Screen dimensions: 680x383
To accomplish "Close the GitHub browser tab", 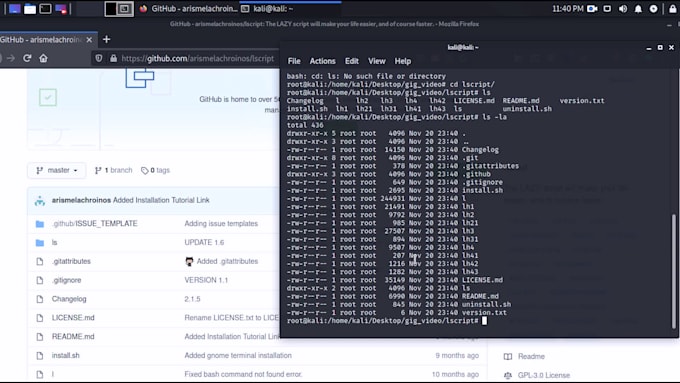I will click(89, 40).
